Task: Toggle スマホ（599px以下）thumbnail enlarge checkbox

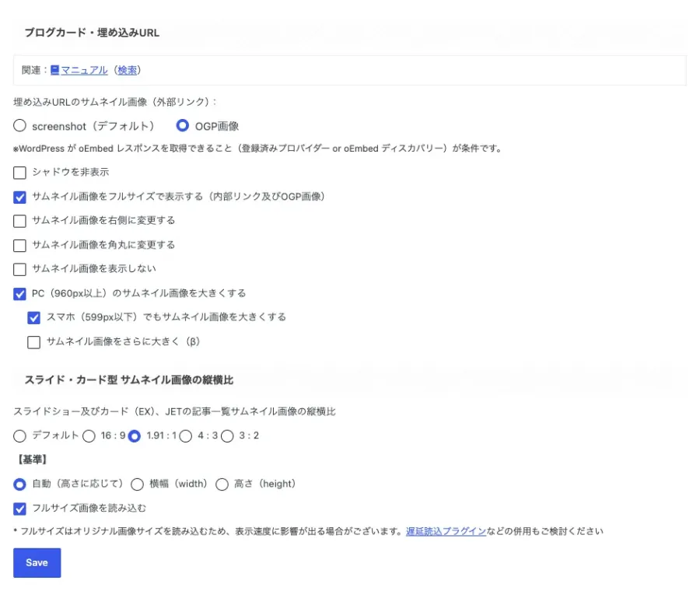Action: click(x=34, y=318)
